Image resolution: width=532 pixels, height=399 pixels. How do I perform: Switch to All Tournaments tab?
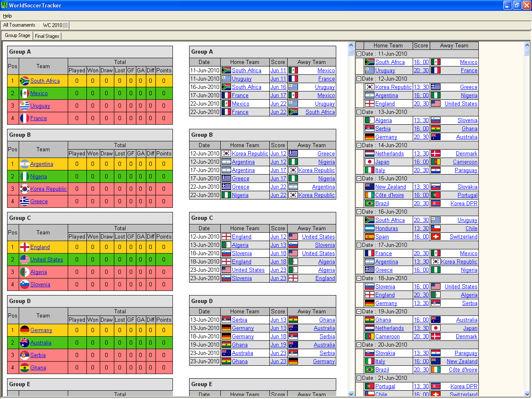pyautogui.click(x=19, y=25)
